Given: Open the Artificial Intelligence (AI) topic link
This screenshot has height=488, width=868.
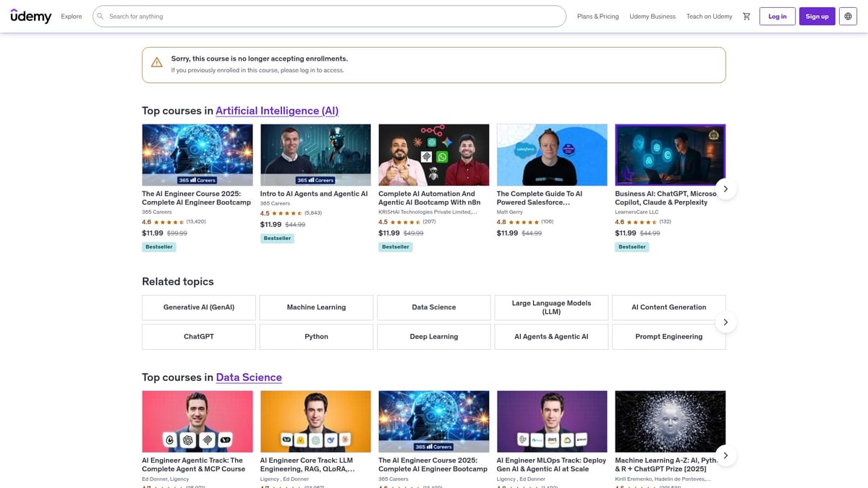Looking at the screenshot, I should tap(277, 111).
